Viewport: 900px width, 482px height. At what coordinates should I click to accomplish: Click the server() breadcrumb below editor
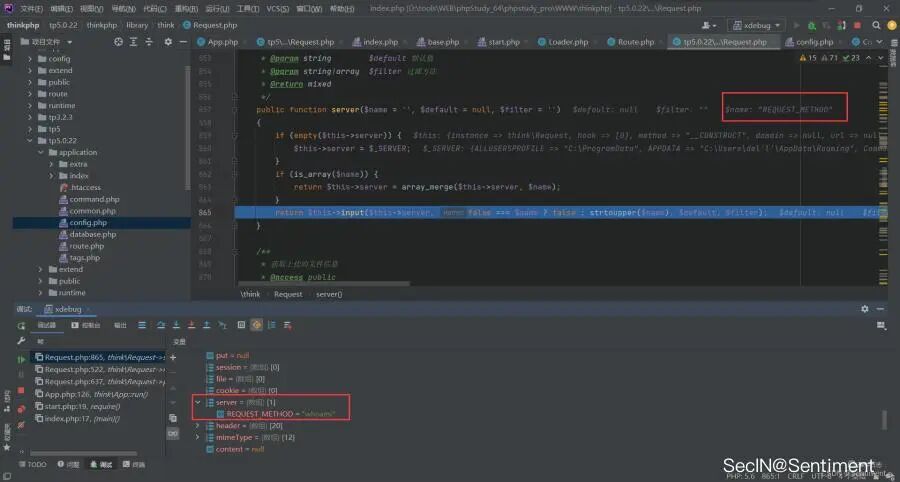point(329,294)
